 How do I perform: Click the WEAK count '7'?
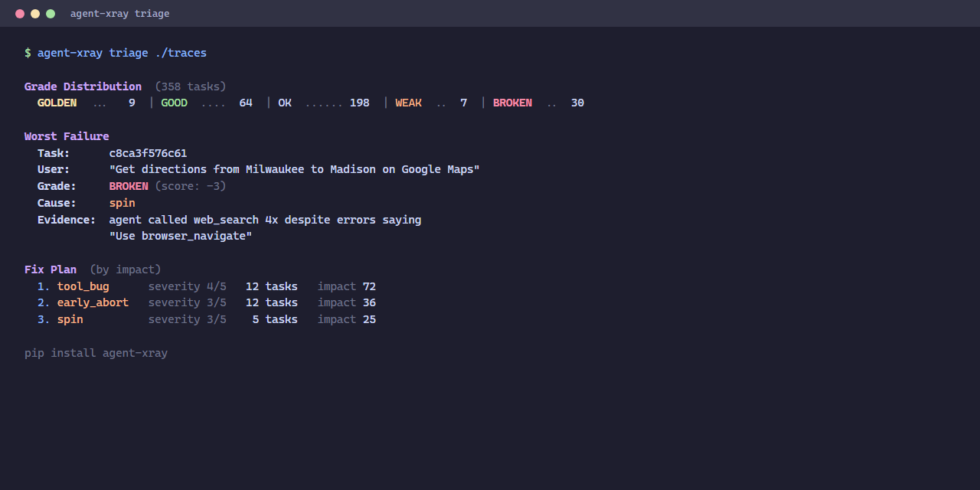[x=464, y=103]
